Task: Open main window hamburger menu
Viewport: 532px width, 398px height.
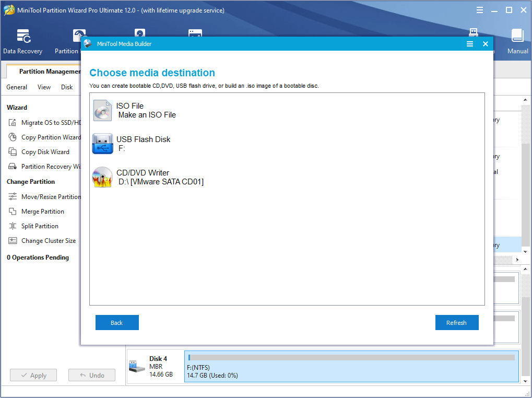Action: pos(479,10)
